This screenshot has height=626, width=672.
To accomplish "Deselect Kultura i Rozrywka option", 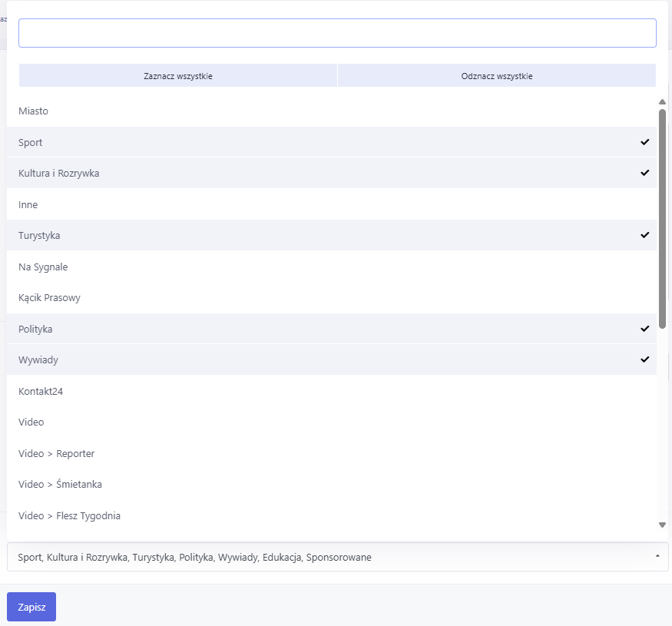I will tap(331, 173).
